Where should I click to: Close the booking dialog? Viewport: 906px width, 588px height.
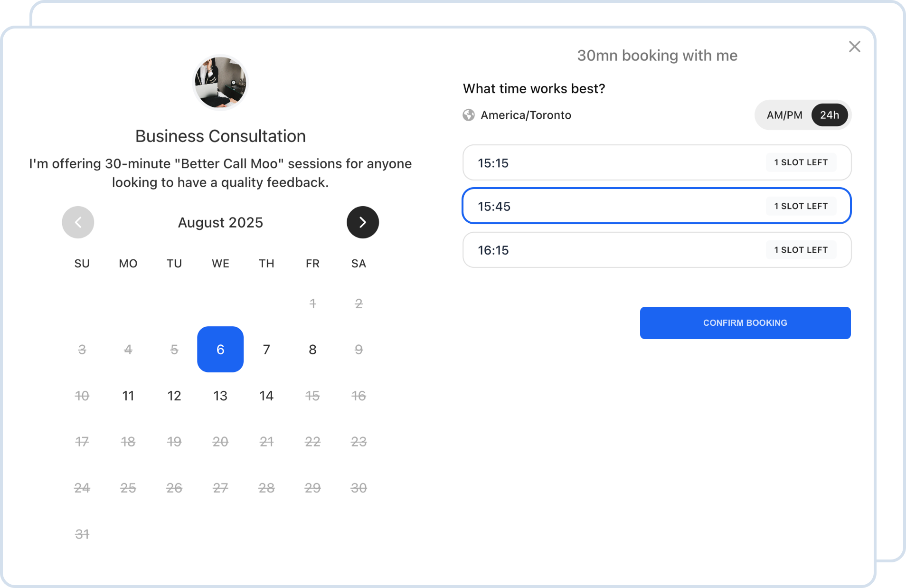(x=854, y=47)
